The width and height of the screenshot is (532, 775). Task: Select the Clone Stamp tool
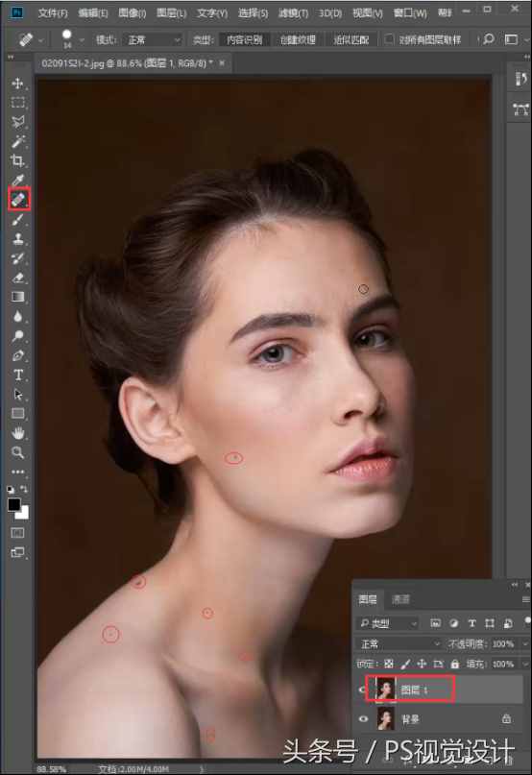(18, 239)
